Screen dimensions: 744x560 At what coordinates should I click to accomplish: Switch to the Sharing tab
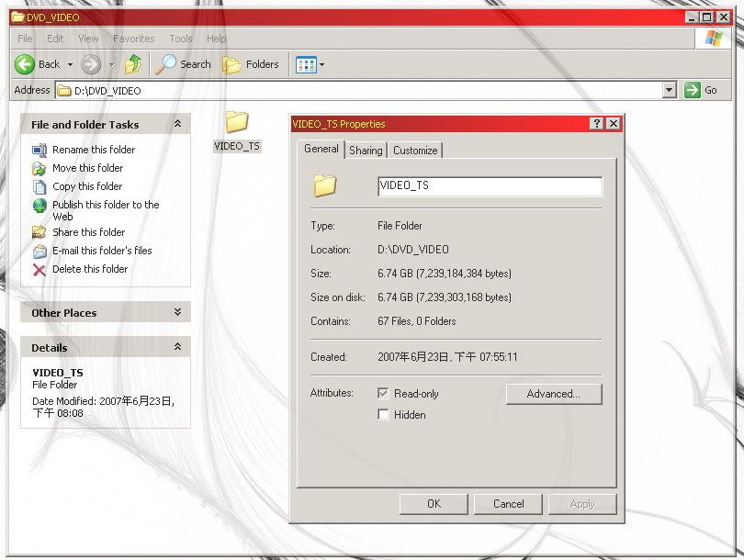click(x=366, y=151)
